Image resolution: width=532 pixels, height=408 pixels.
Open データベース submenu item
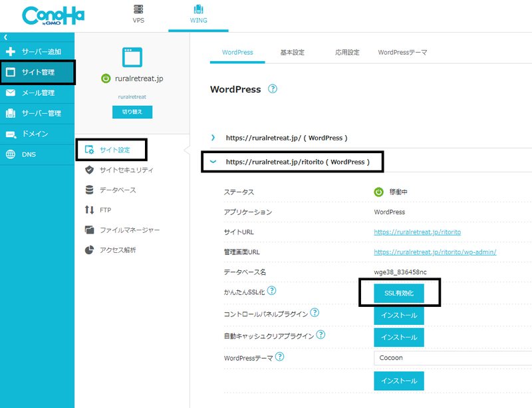118,190
